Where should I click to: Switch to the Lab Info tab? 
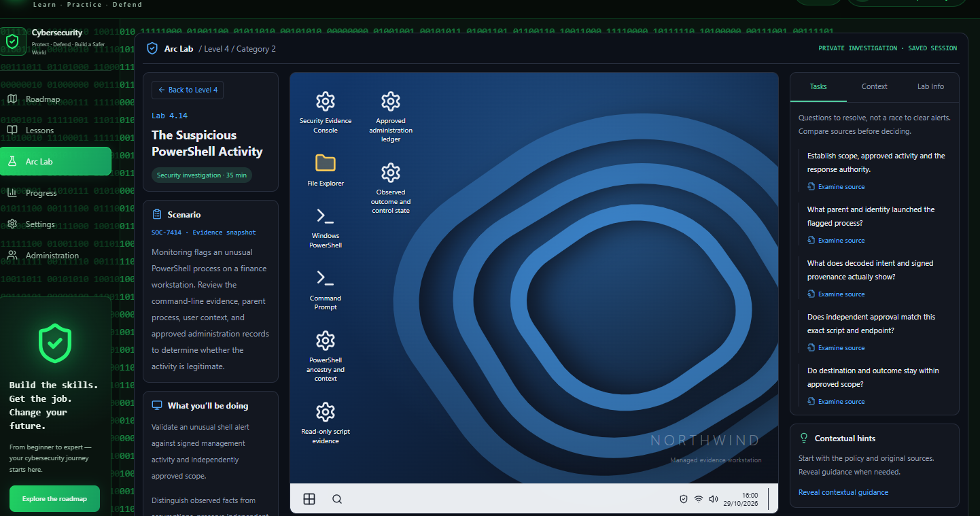coord(930,86)
